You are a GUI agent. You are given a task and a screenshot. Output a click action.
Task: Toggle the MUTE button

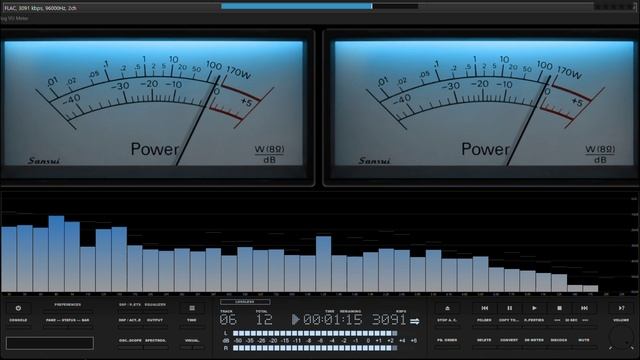click(584, 340)
